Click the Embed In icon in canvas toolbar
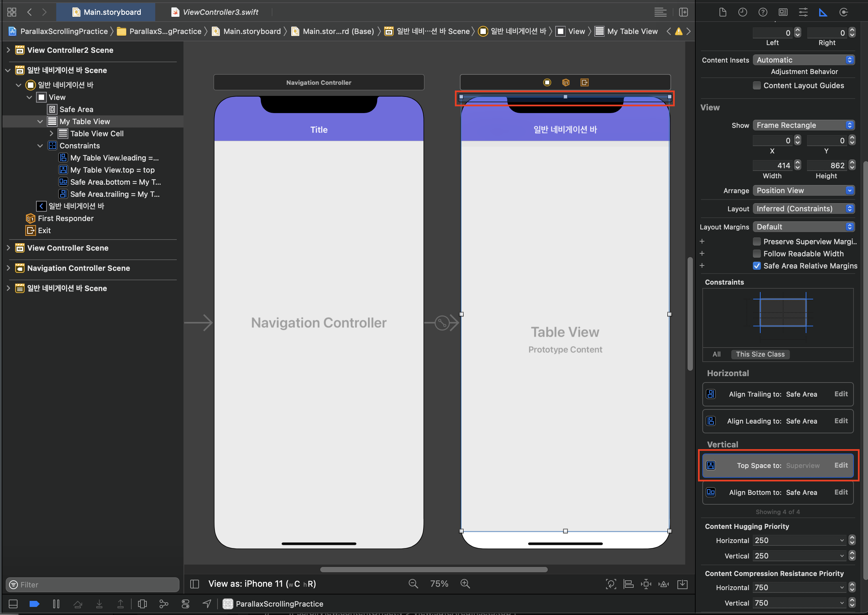This screenshot has width=868, height=615. (682, 584)
